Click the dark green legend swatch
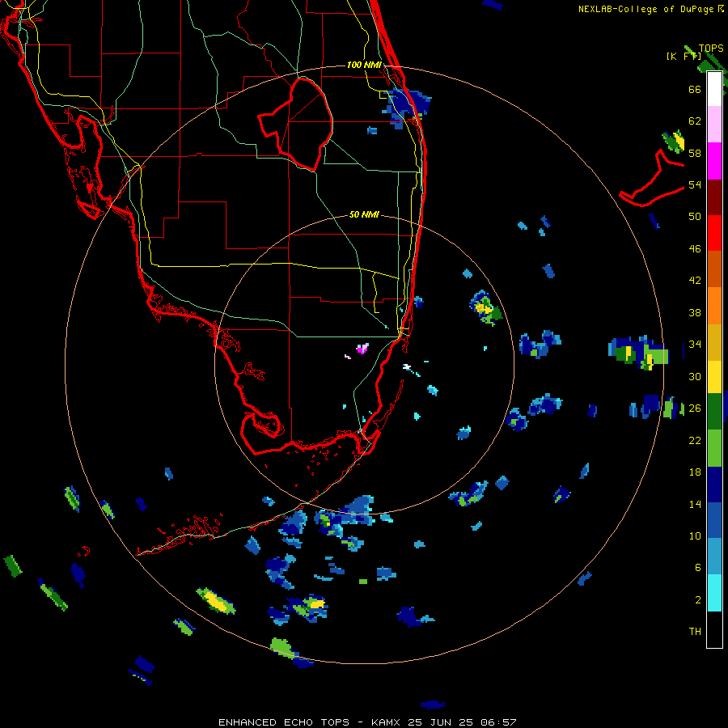The height and width of the screenshot is (728, 728). click(714, 412)
